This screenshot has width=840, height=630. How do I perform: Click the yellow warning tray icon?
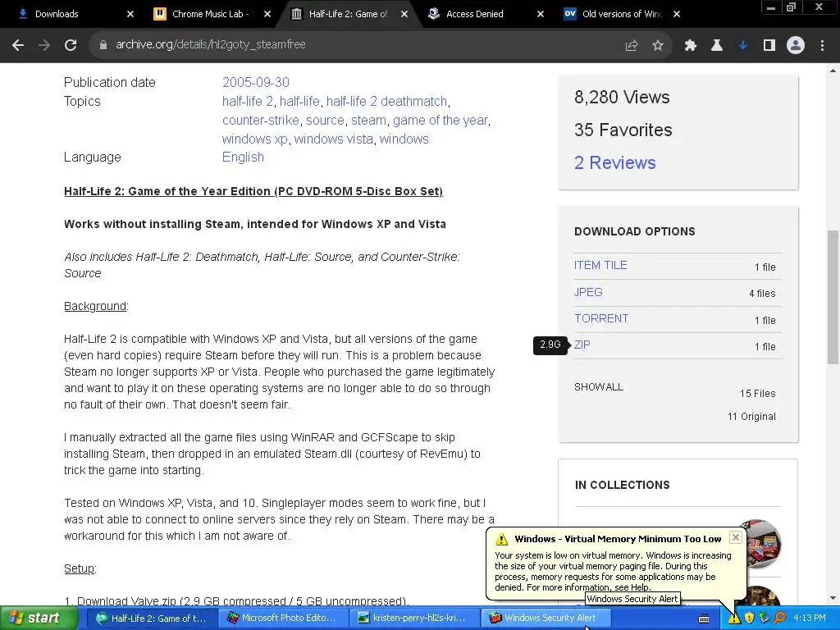(734, 619)
